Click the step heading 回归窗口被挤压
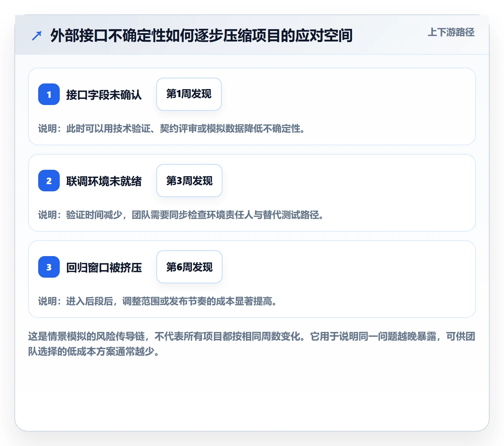This screenshot has height=446, width=504. 104,267
